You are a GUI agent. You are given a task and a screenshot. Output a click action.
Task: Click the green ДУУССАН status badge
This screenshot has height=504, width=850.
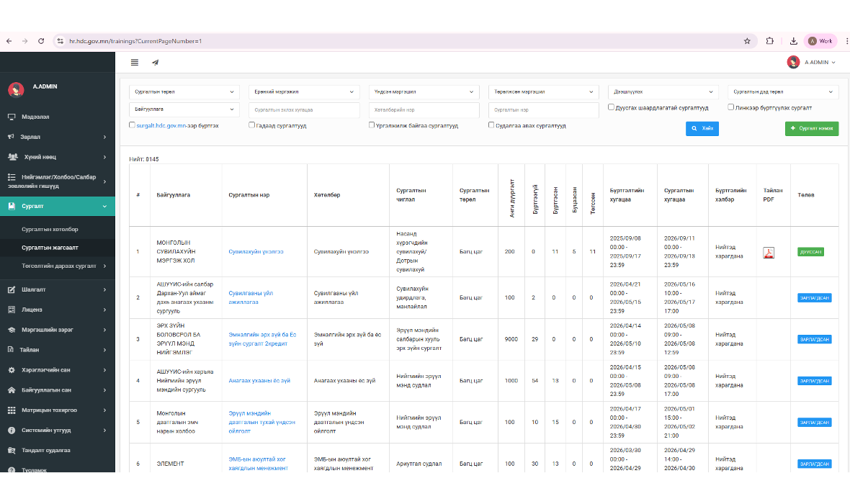point(810,252)
